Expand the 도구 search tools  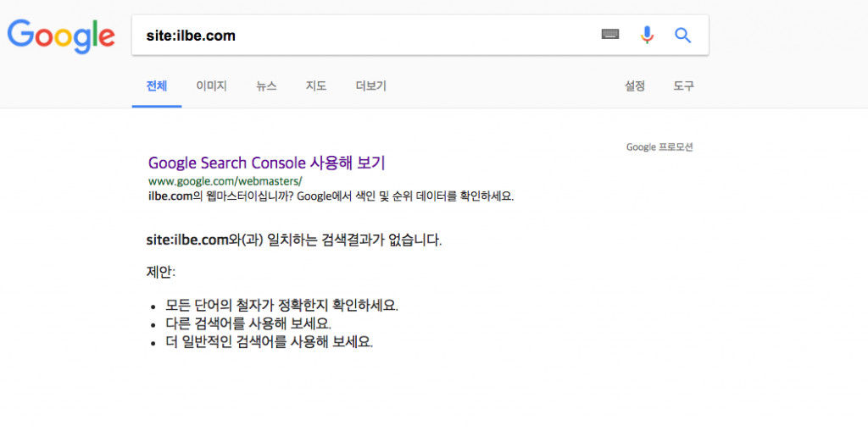[x=684, y=86]
